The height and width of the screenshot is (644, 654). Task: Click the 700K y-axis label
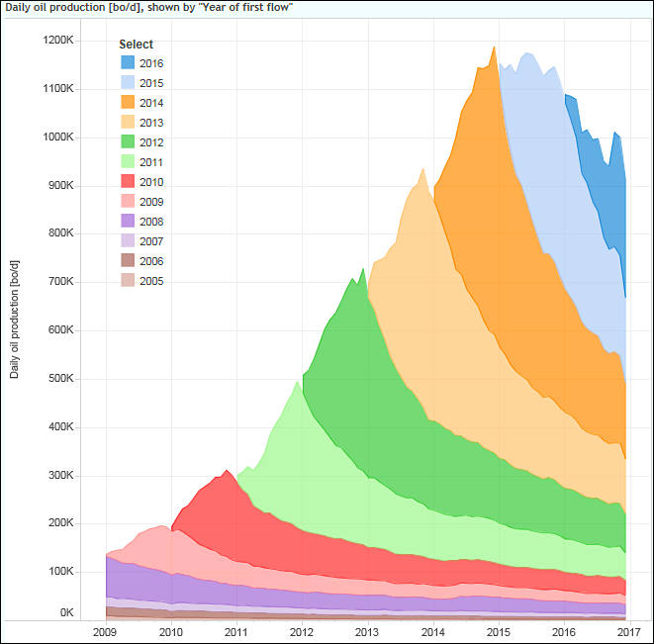(x=61, y=281)
